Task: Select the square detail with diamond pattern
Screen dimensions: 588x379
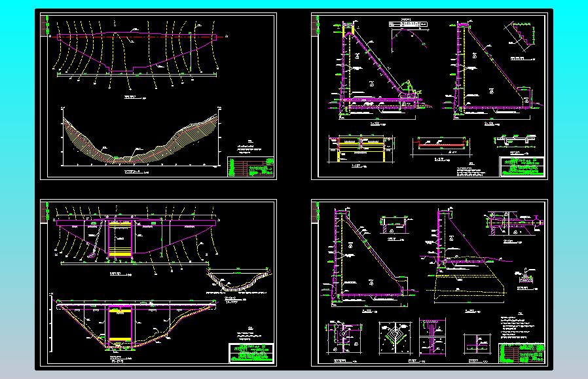Action: tap(395, 338)
